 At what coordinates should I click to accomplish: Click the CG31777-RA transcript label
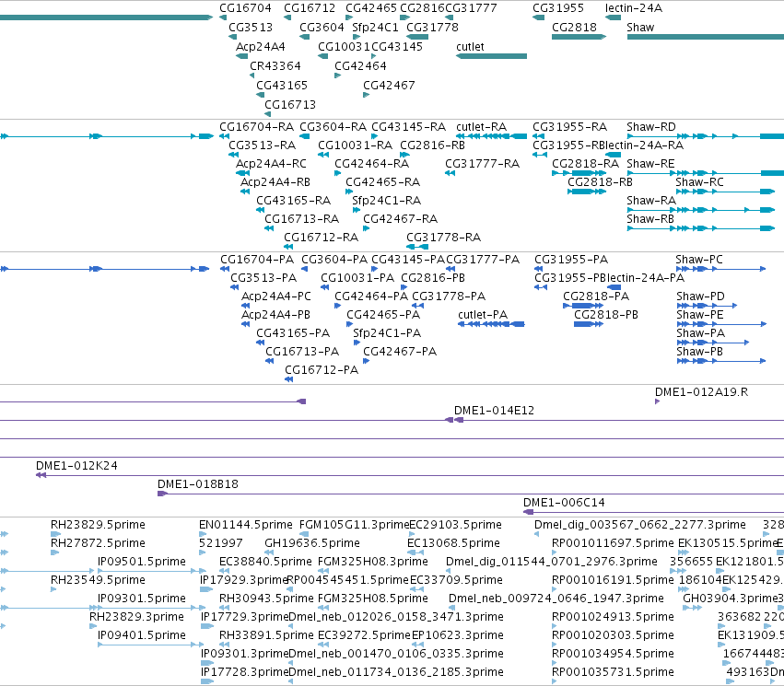pyautogui.click(x=482, y=164)
